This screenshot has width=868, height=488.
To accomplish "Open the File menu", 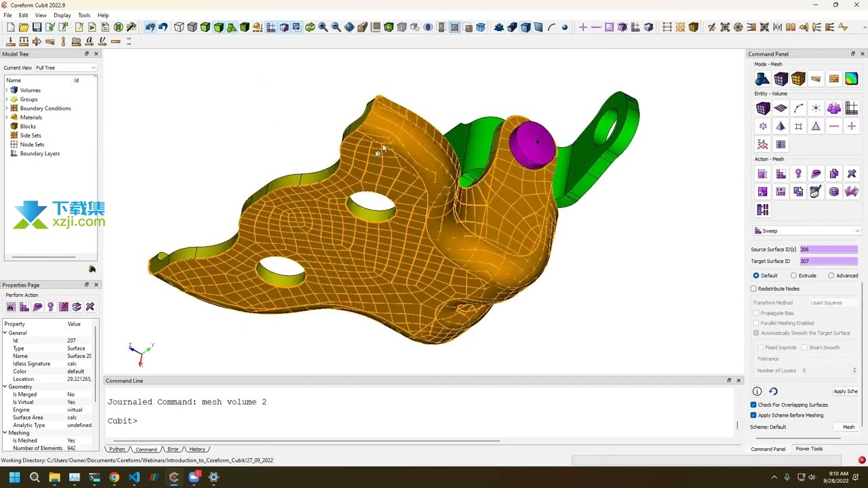I will point(7,15).
